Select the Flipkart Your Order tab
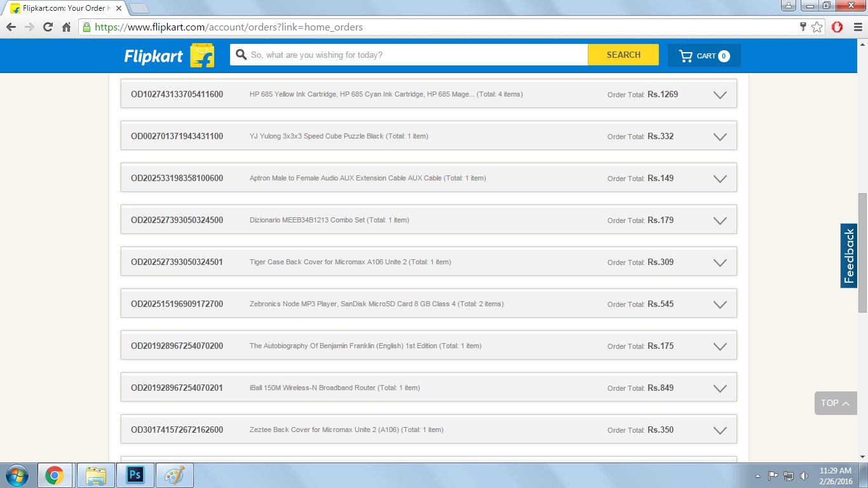 tap(64, 8)
